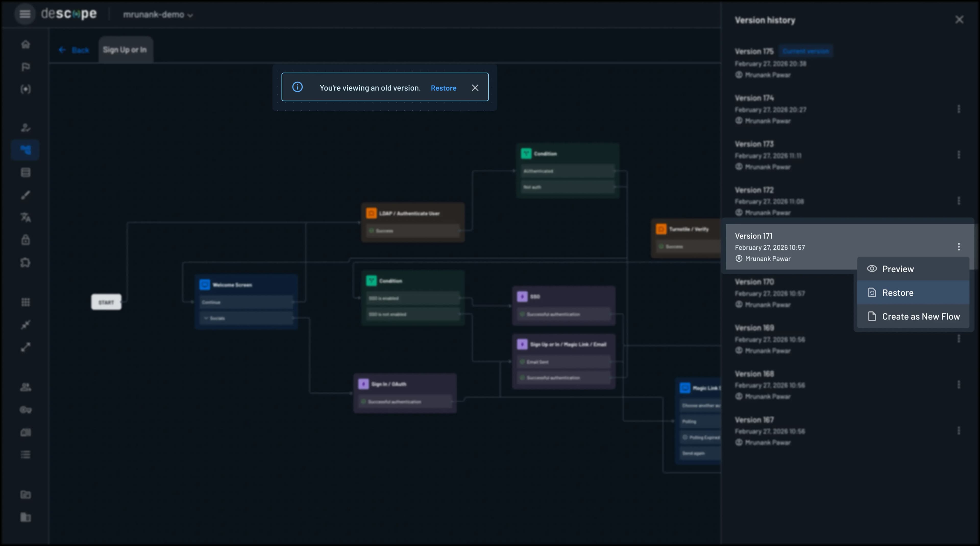
Task: Click the broadcast icon in the sidebar
Action: coord(26,89)
